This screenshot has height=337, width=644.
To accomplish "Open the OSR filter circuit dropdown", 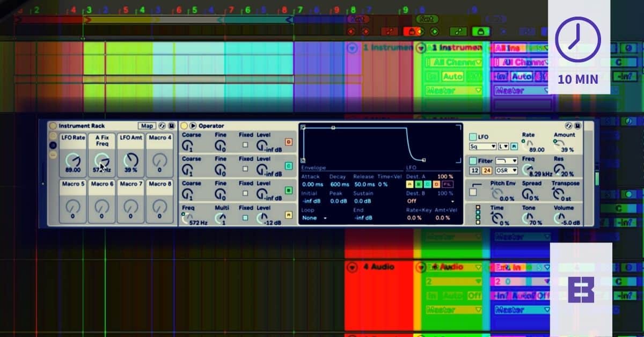I will [507, 171].
